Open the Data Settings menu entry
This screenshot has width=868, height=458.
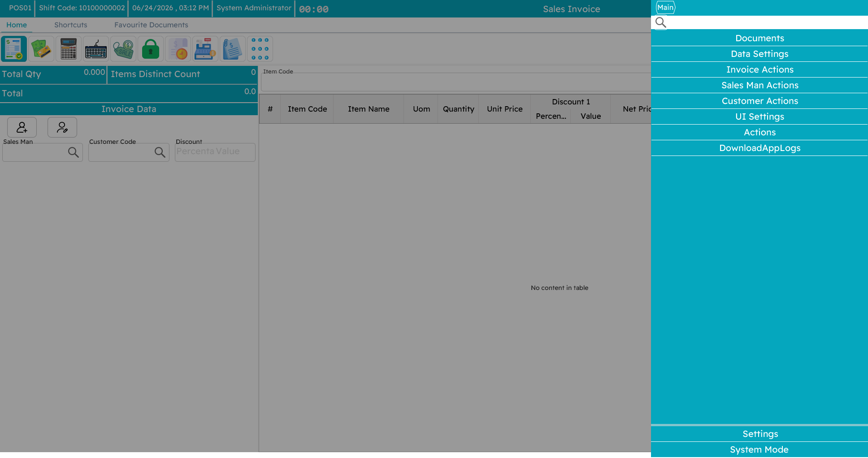click(759, 54)
